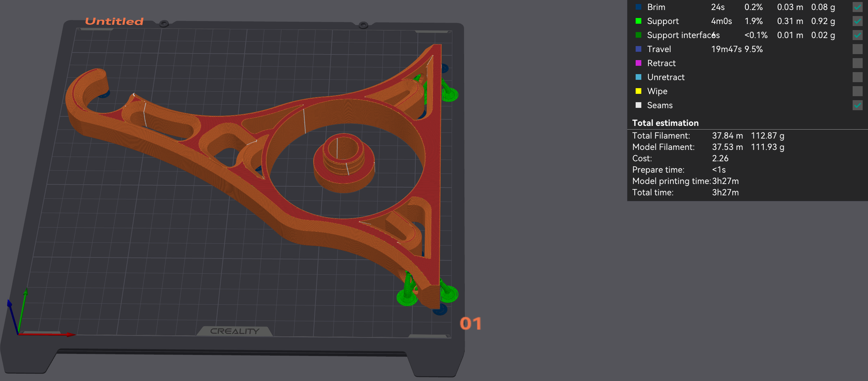Click the dark green Support interfaces swatch
868x381 pixels.
tap(638, 35)
